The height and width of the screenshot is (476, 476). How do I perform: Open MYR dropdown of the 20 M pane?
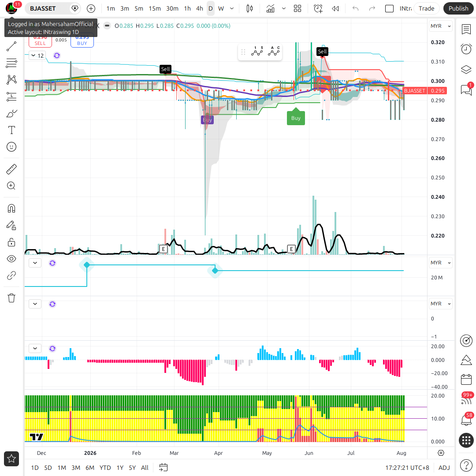[x=440, y=263]
